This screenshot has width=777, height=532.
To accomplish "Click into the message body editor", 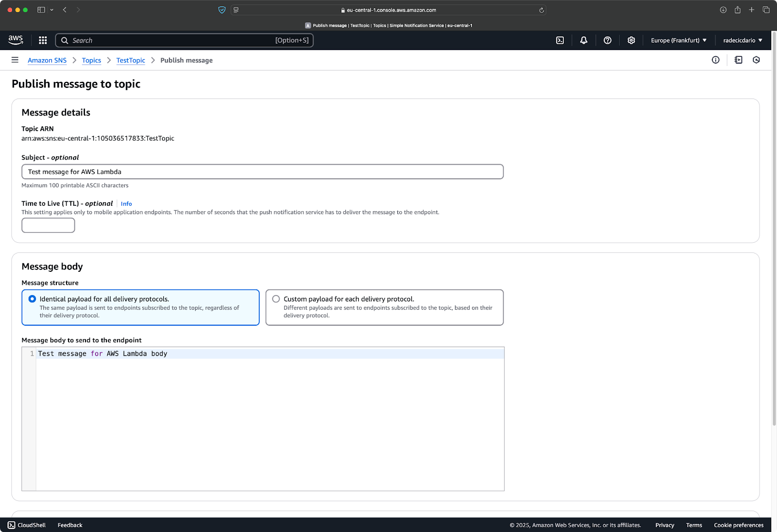I will click(x=270, y=419).
